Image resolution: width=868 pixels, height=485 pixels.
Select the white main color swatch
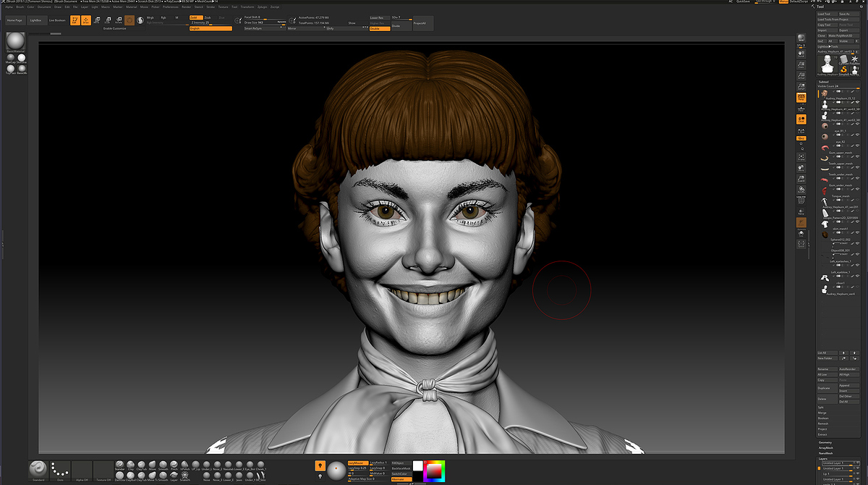click(417, 465)
